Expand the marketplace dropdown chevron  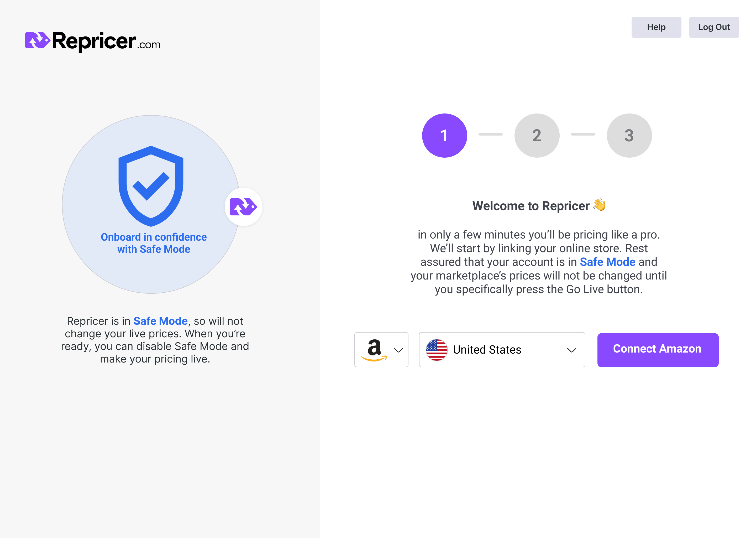point(398,350)
